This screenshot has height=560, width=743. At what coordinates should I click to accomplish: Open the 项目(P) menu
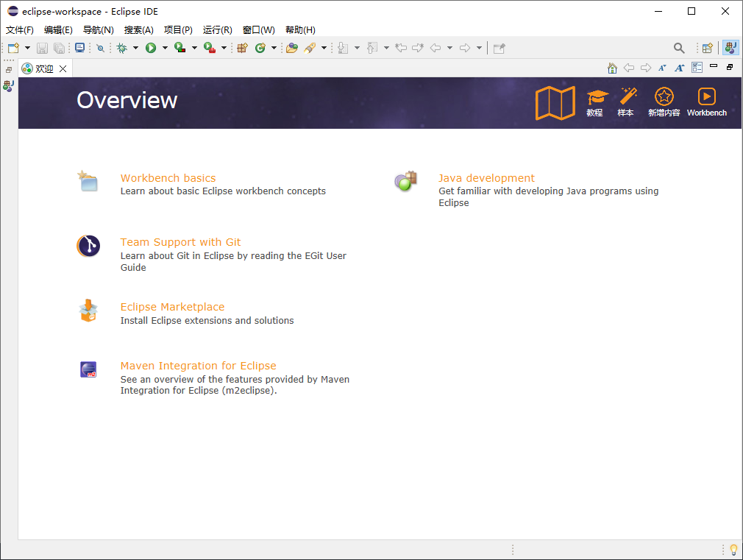click(x=178, y=30)
